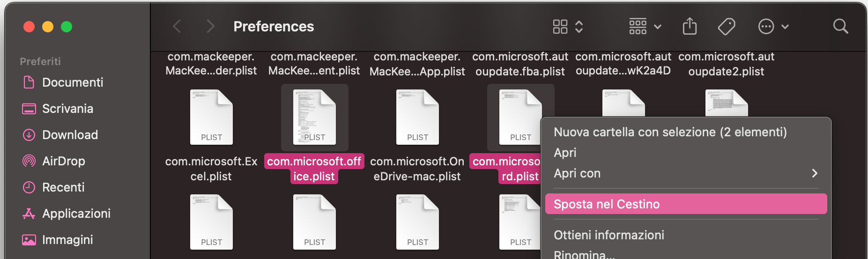
Task: Click the Search magnifier icon
Action: [840, 26]
